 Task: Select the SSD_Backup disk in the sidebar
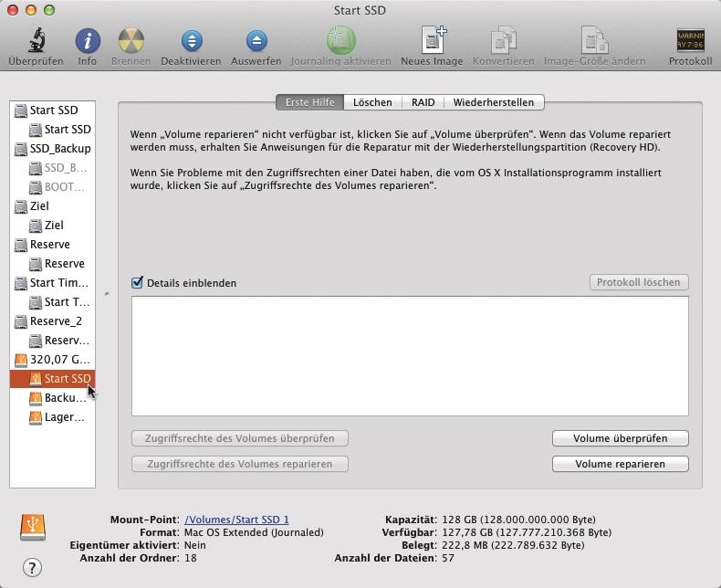[x=52, y=149]
